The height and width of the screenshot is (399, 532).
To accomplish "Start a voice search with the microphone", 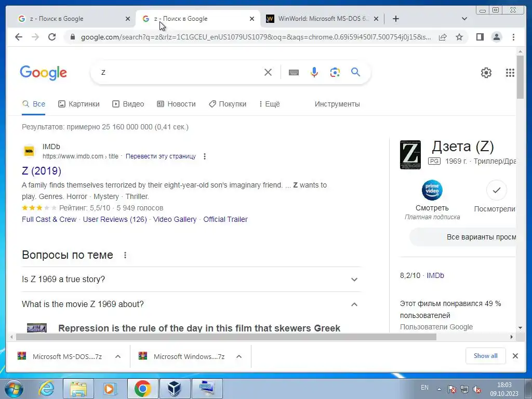I will point(314,72).
